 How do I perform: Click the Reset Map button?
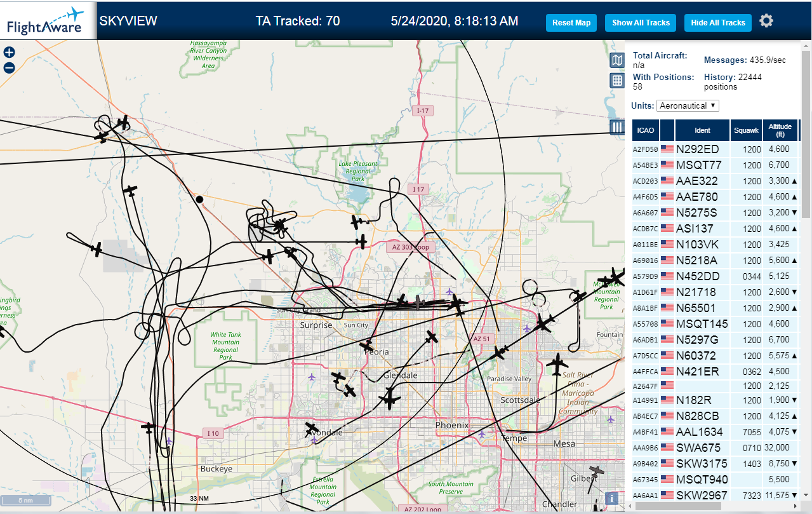click(571, 23)
